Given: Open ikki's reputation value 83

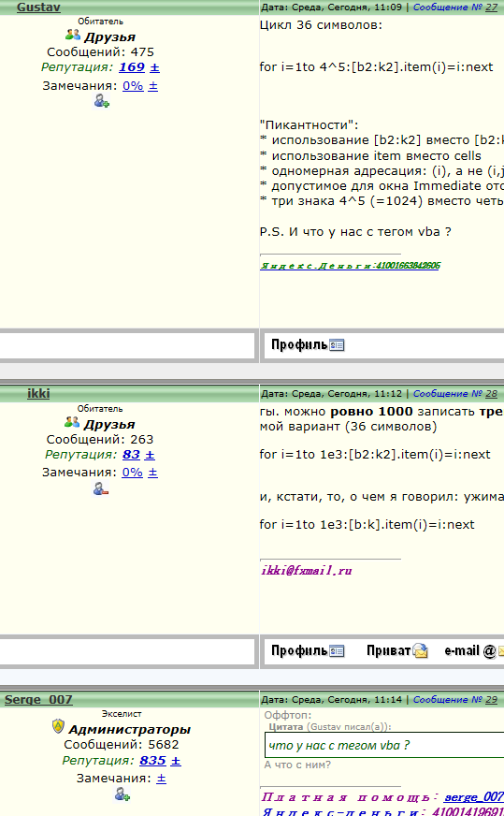Looking at the screenshot, I should [x=131, y=454].
